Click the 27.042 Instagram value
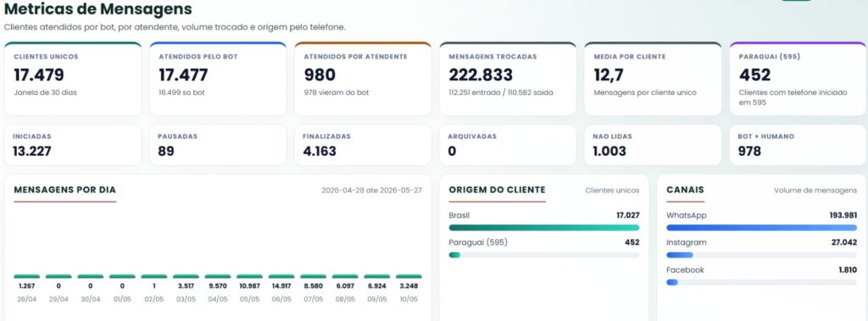 [x=844, y=242]
